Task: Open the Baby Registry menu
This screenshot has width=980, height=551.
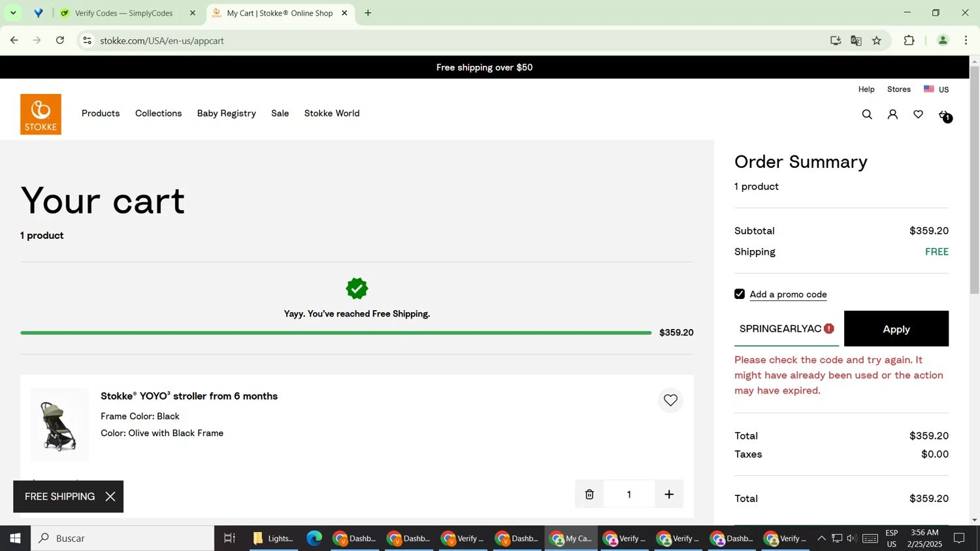Action: 227,114
